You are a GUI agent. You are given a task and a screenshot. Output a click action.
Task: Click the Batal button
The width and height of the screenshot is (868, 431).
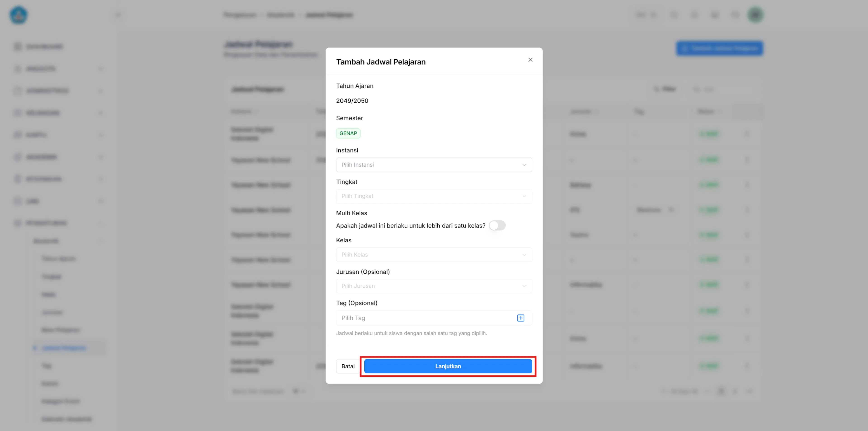(x=348, y=366)
